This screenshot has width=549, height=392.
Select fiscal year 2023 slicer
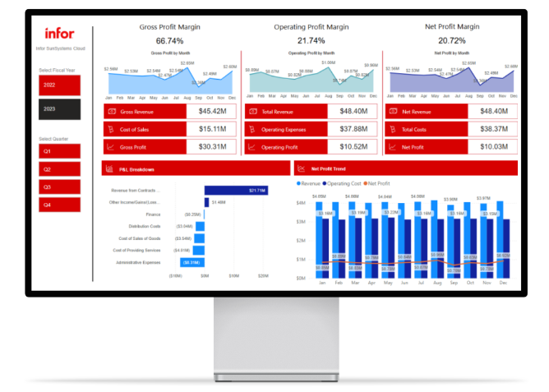click(x=59, y=108)
